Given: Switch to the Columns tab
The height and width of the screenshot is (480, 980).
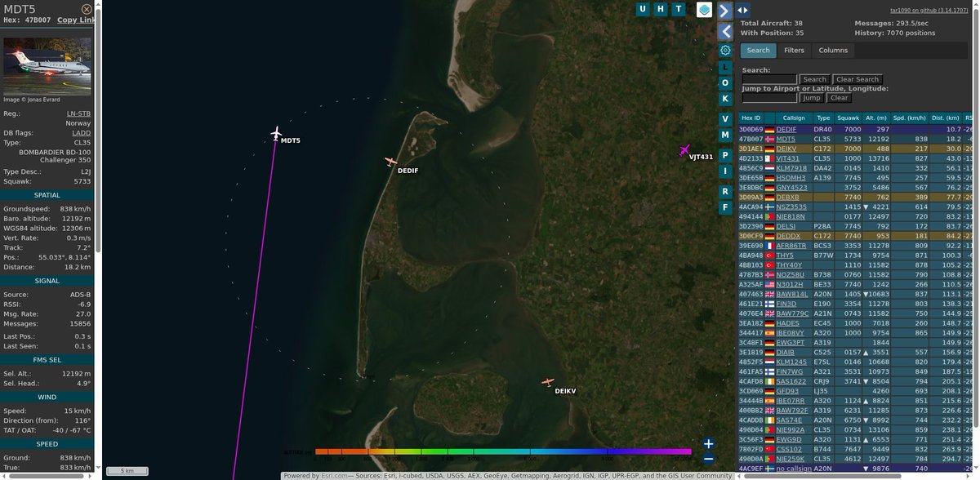Looking at the screenshot, I should click(x=833, y=51).
